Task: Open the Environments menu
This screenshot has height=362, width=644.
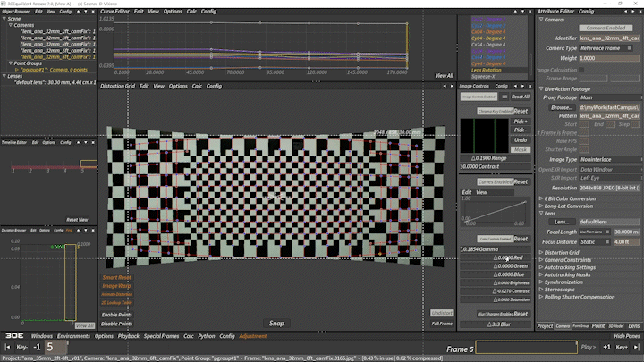Action: (x=73, y=336)
